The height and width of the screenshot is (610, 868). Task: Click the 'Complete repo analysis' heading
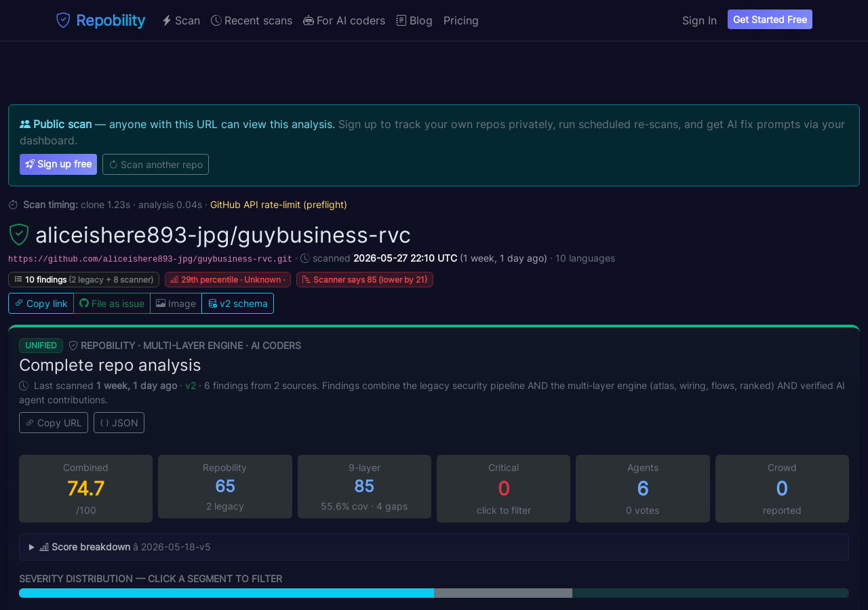(110, 365)
